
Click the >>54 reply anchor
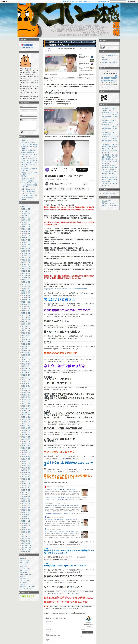(x=47, y=411)
